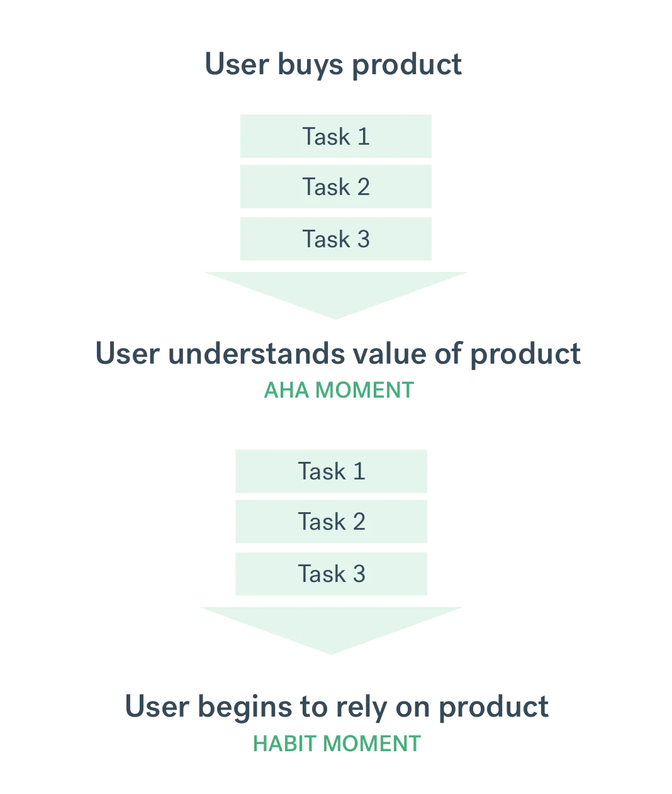The width and height of the screenshot is (672, 794).
Task: Select Task 2 under "User buys product"
Action: [336, 187]
